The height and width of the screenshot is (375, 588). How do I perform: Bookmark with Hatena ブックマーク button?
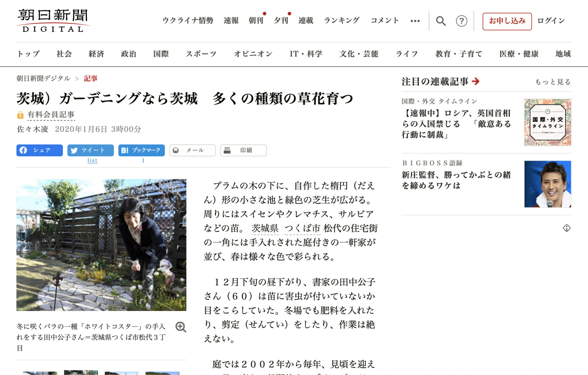pos(141,150)
